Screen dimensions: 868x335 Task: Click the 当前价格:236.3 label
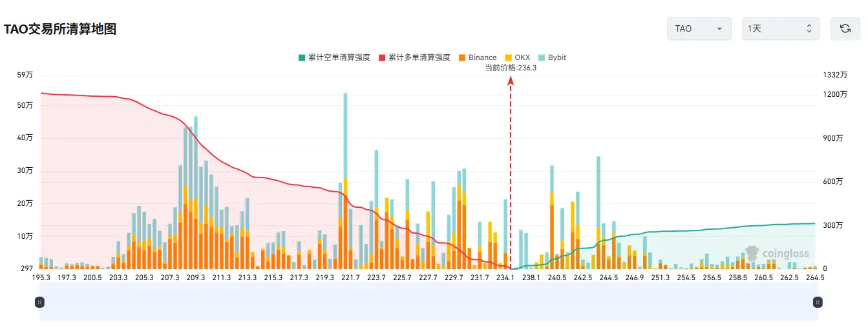click(x=511, y=67)
